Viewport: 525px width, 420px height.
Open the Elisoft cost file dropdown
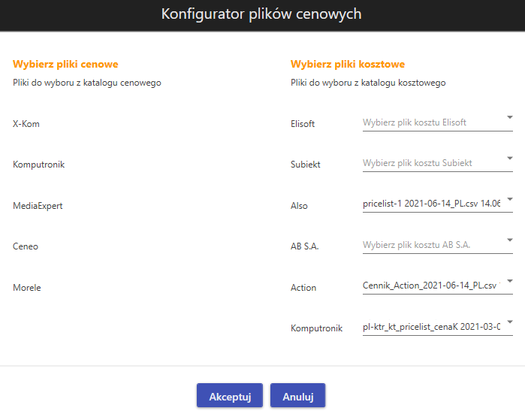pos(438,122)
